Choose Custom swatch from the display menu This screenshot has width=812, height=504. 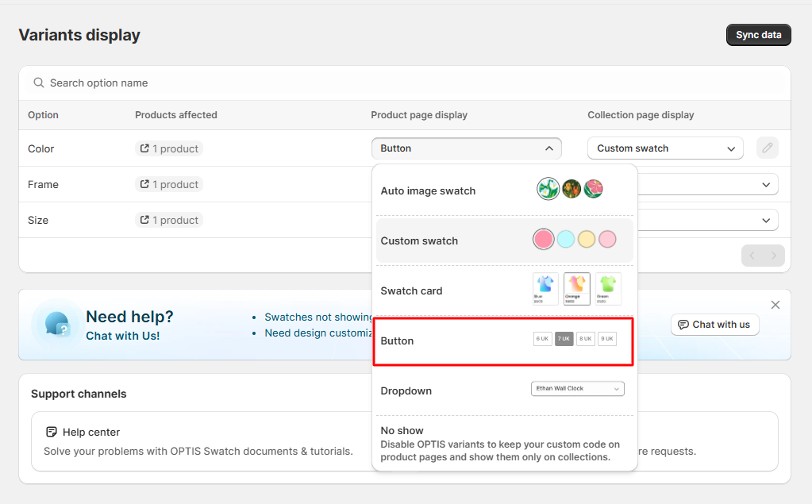pos(504,240)
